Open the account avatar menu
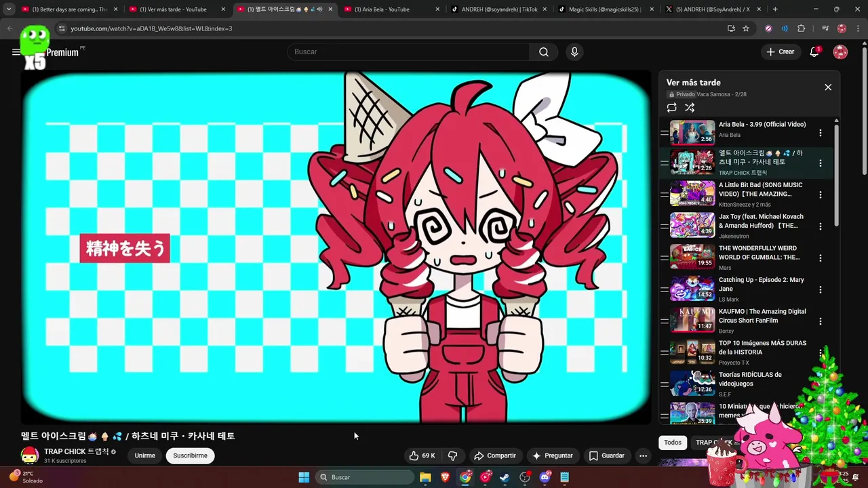The width and height of the screenshot is (868, 488). coord(840,52)
